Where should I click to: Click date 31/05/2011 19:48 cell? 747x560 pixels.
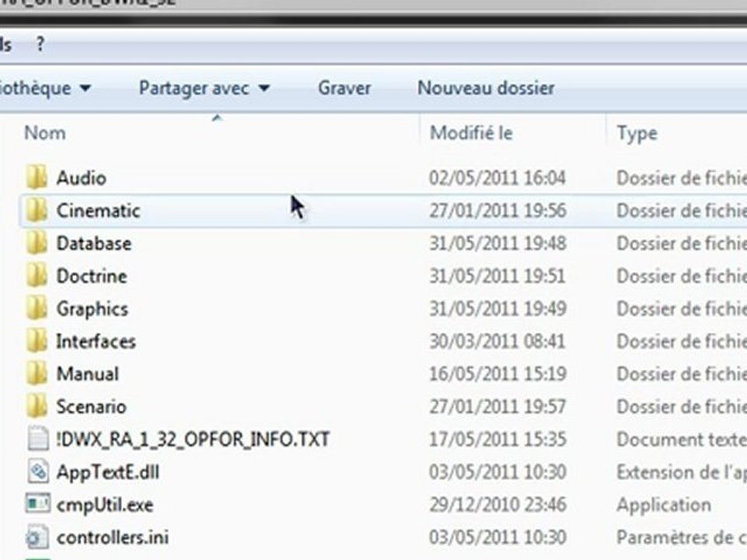pos(498,243)
